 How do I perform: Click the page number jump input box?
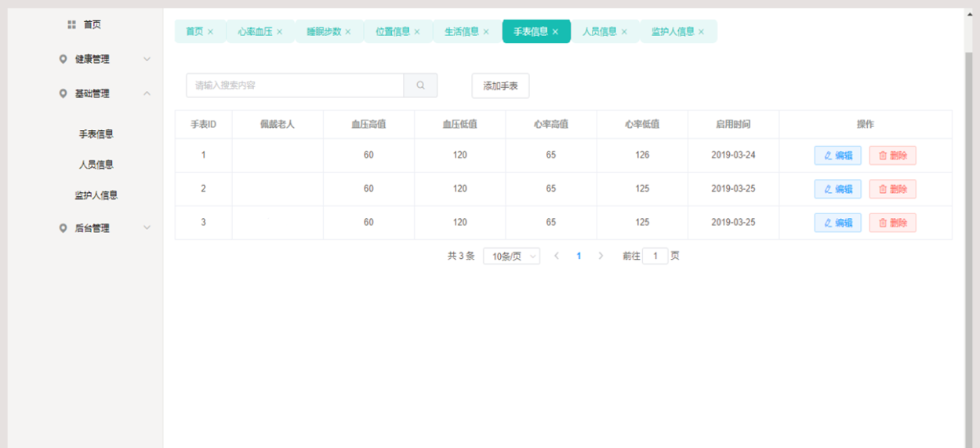pyautogui.click(x=655, y=256)
